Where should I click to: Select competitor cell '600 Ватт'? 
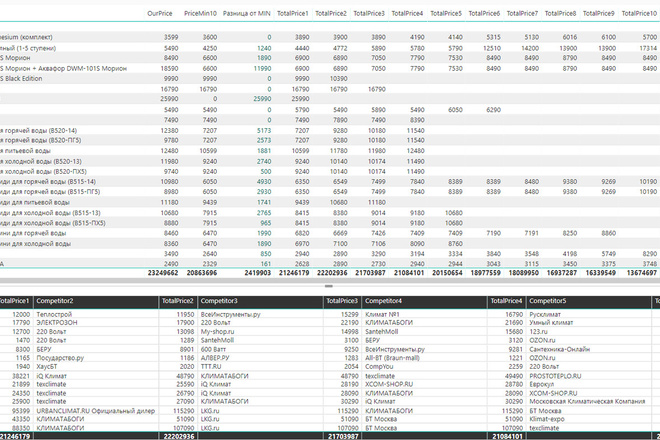tap(213, 349)
